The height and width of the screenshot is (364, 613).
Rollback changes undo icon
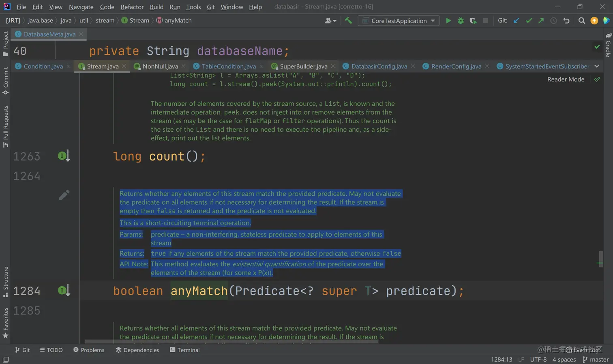point(566,21)
